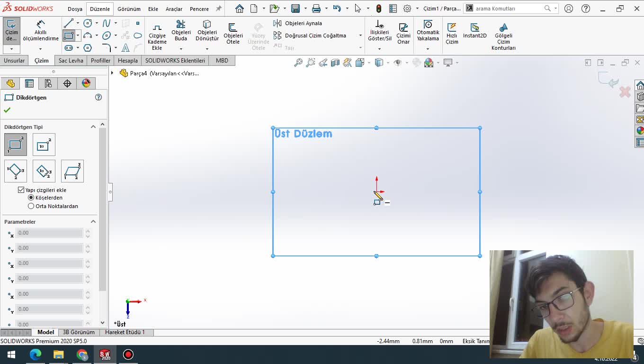Select the parallelogram type
The image size is (644, 364).
[72, 171]
